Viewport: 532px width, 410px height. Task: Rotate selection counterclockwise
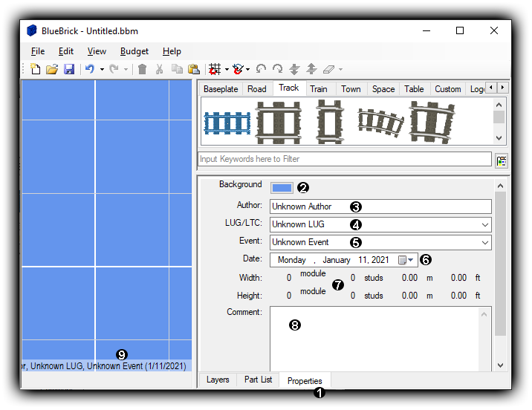point(261,69)
